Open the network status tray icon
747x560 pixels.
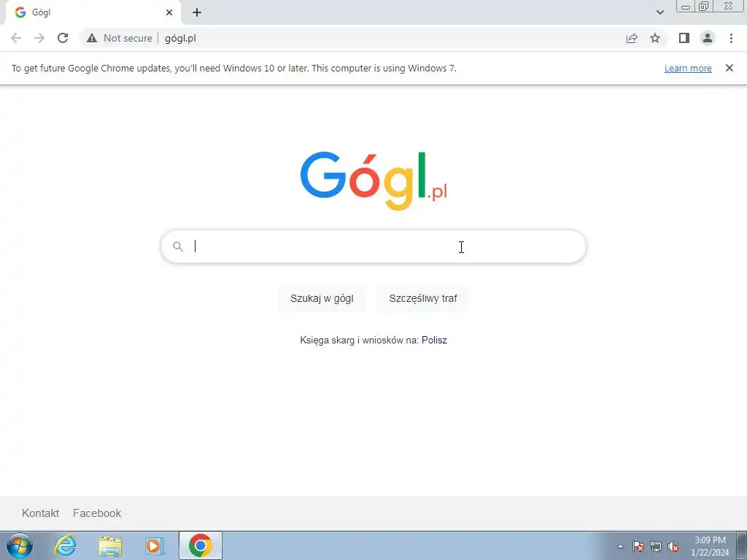656,546
